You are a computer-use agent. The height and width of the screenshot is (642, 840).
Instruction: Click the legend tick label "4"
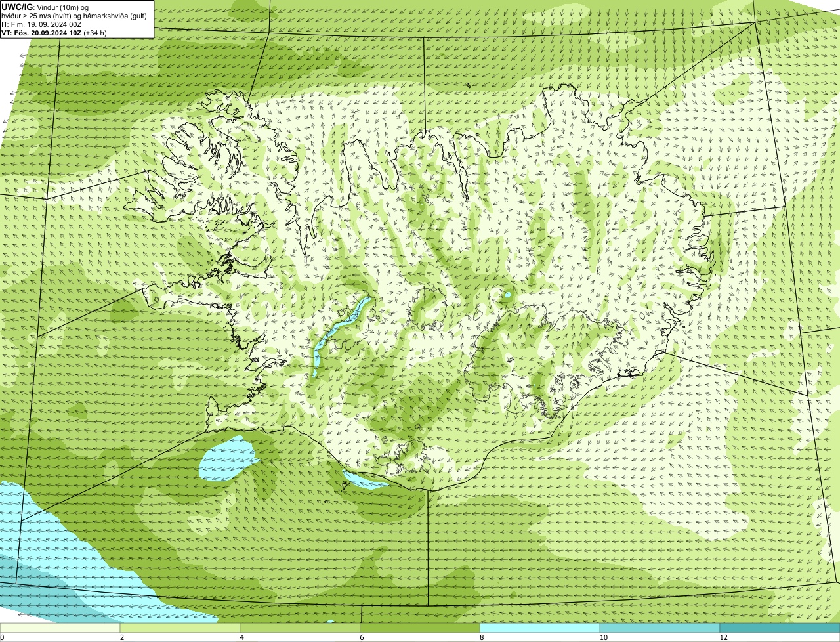(x=242, y=637)
